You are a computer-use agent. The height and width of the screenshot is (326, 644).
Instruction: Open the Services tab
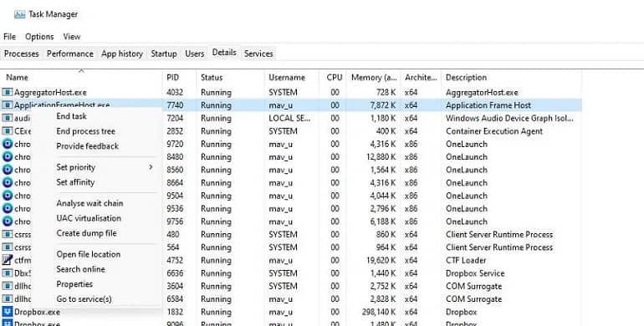258,53
